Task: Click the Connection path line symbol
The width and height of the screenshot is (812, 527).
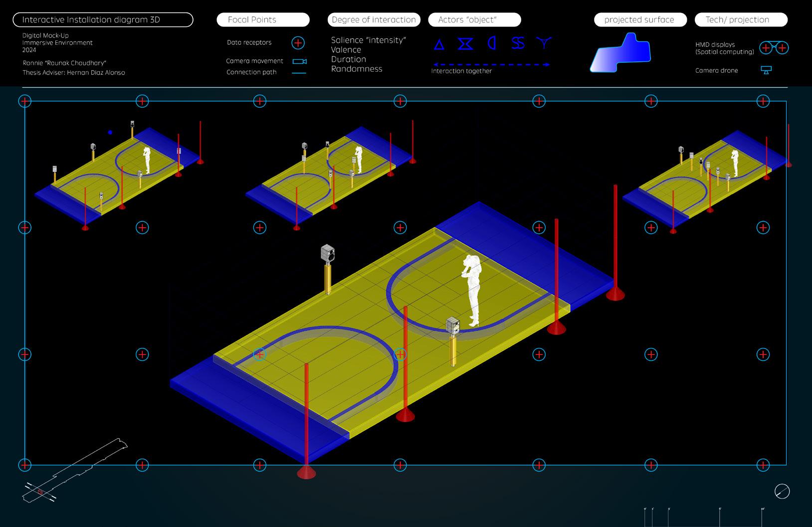Action: coord(299,73)
